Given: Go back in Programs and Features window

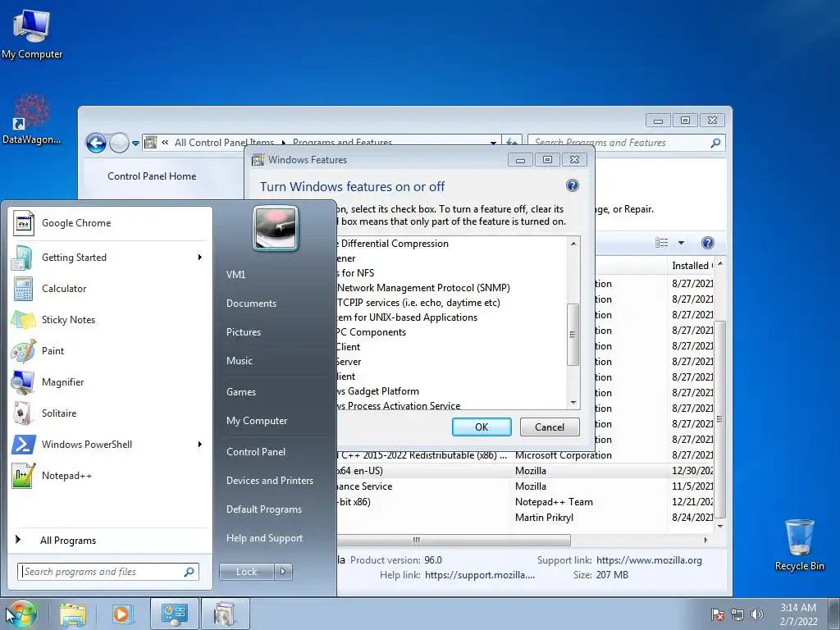Looking at the screenshot, I should [x=97, y=143].
